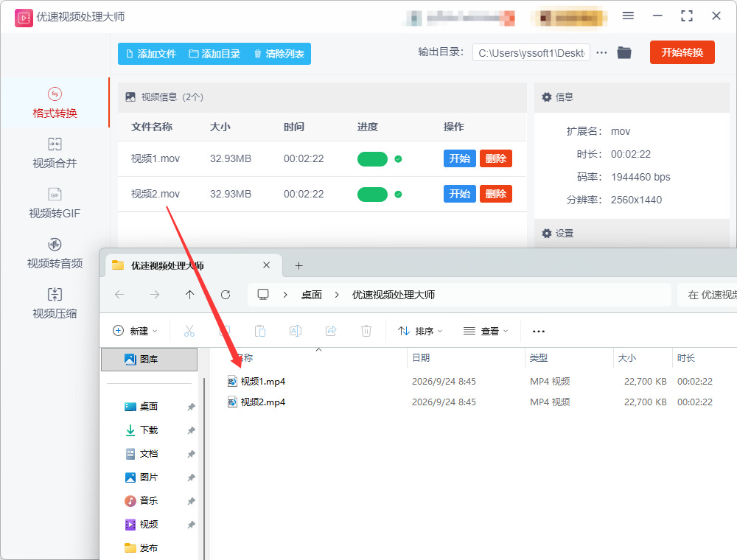This screenshot has height=560, width=737.
Task: Select 视频转音频 video to audio
Action: (55, 253)
